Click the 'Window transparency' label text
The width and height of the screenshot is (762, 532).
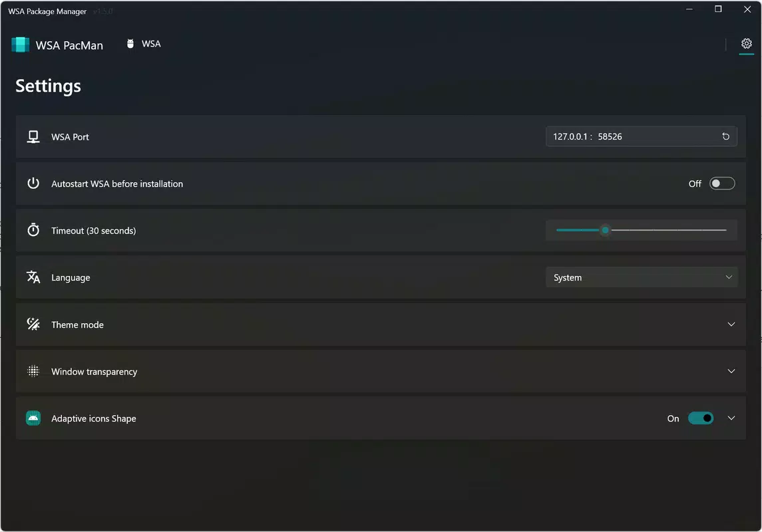95,372
